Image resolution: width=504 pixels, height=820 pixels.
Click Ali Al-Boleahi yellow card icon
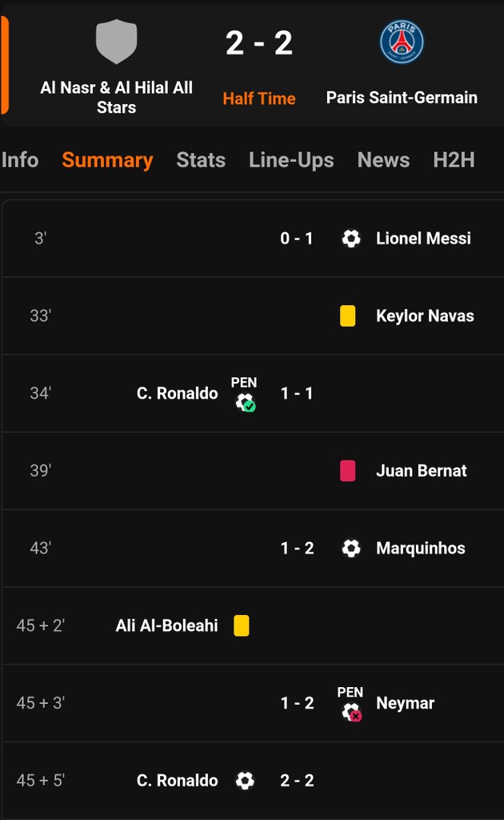[x=242, y=625]
